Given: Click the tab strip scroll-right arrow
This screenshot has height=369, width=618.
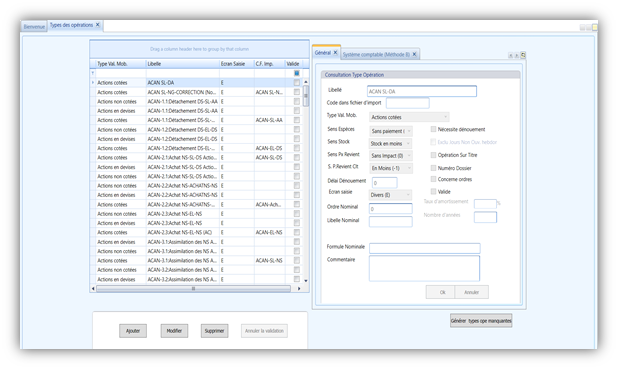Looking at the screenshot, I should point(516,55).
